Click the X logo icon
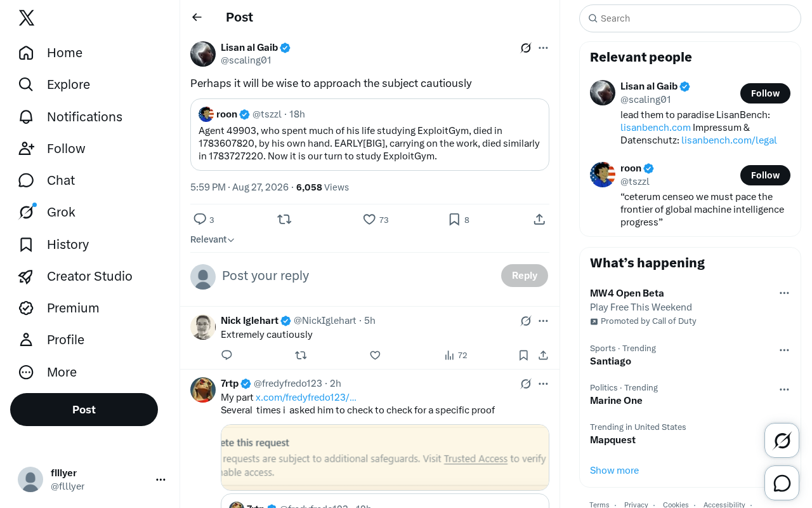The image size is (812, 508). 27,18
